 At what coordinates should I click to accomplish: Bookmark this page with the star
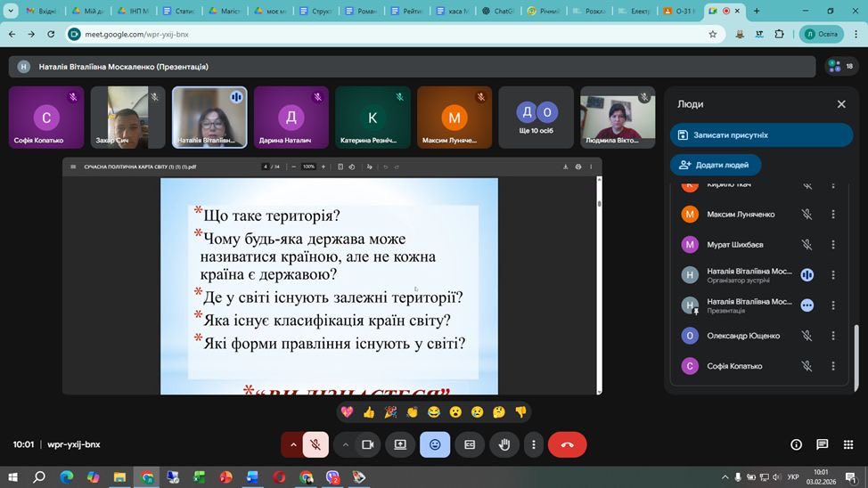coord(712,35)
